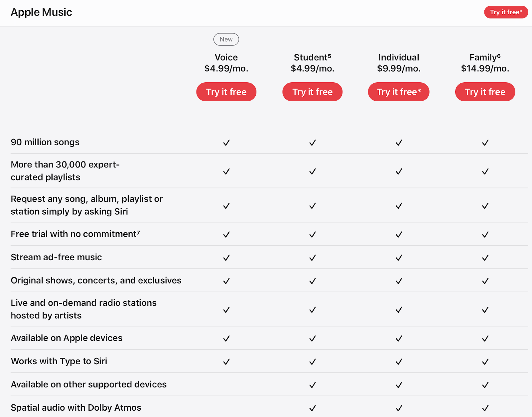Click Voice checkmark for radio stations row

click(x=226, y=310)
